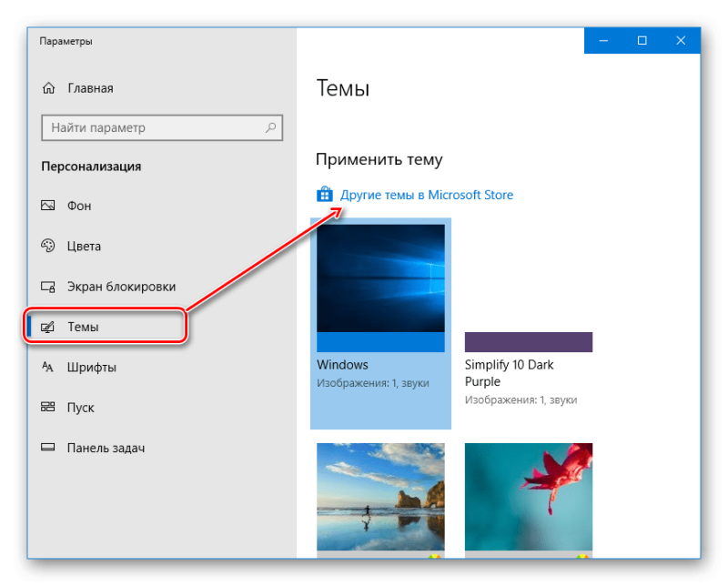728x586 pixels.
Task: Click the blue color bar of Windows theme
Action: (x=380, y=342)
